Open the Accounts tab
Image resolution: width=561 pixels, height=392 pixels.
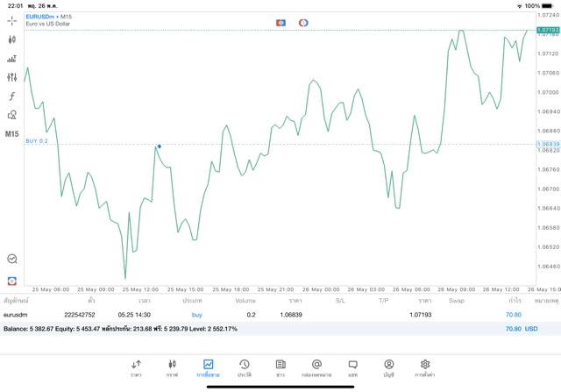(x=388, y=367)
